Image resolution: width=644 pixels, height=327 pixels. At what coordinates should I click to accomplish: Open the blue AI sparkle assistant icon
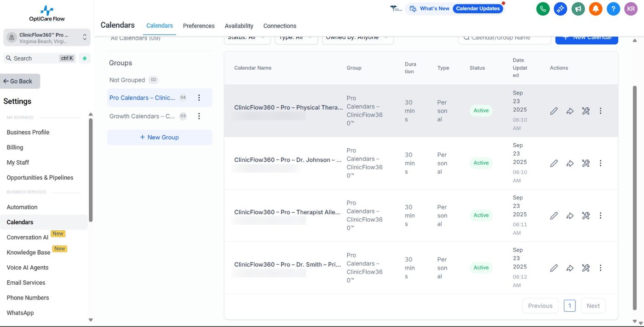pyautogui.click(x=560, y=9)
